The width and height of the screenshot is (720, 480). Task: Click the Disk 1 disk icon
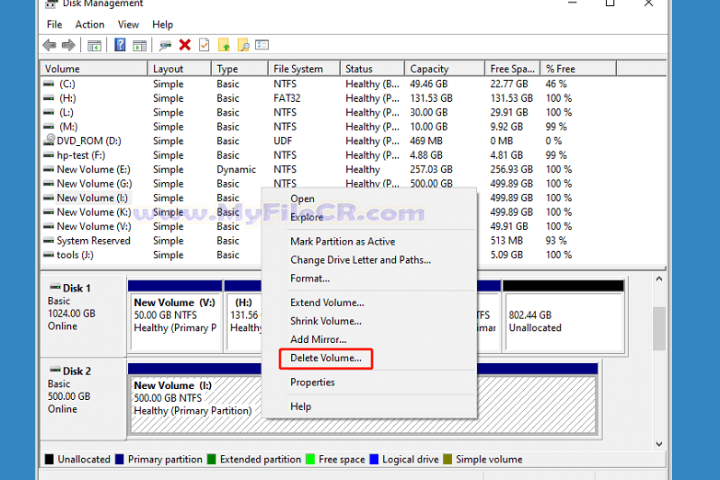tap(55, 288)
